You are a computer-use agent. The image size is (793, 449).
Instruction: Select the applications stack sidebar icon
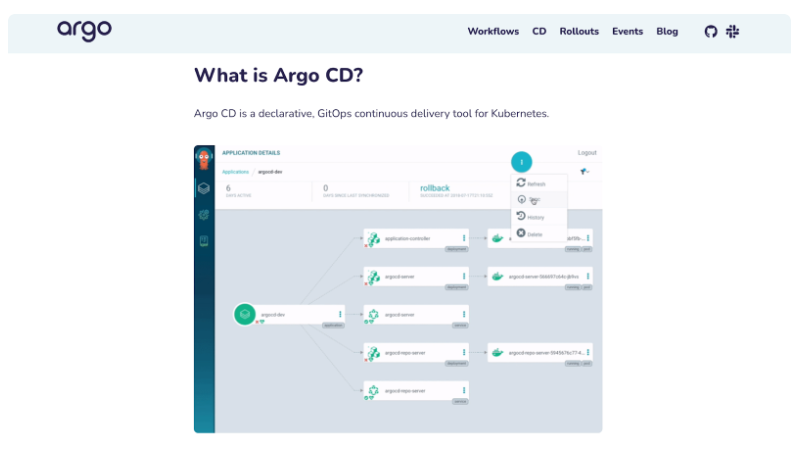(x=204, y=189)
